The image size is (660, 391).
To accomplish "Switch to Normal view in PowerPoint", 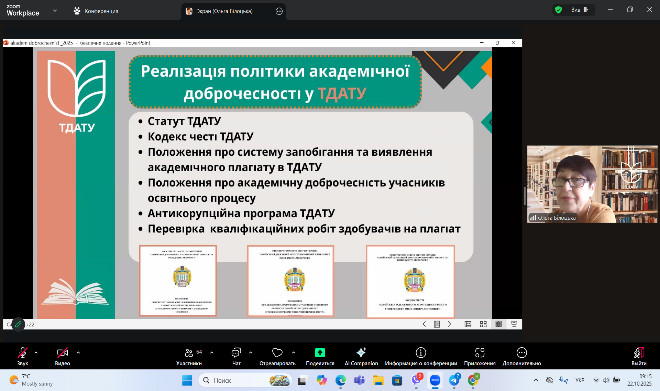I will pyautogui.click(x=468, y=324).
